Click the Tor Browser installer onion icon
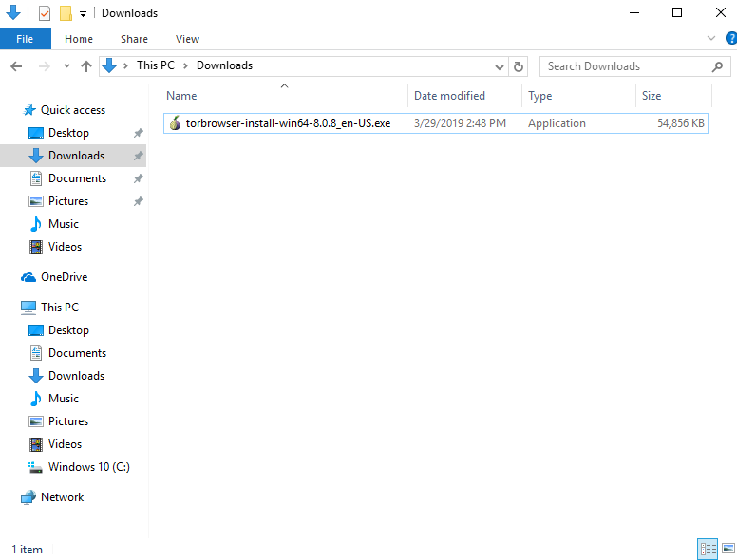This screenshot has height=560, width=737. point(175,123)
